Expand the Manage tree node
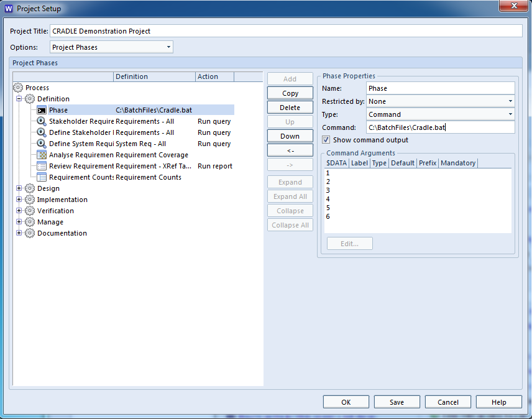This screenshot has height=419, width=532. point(19,222)
